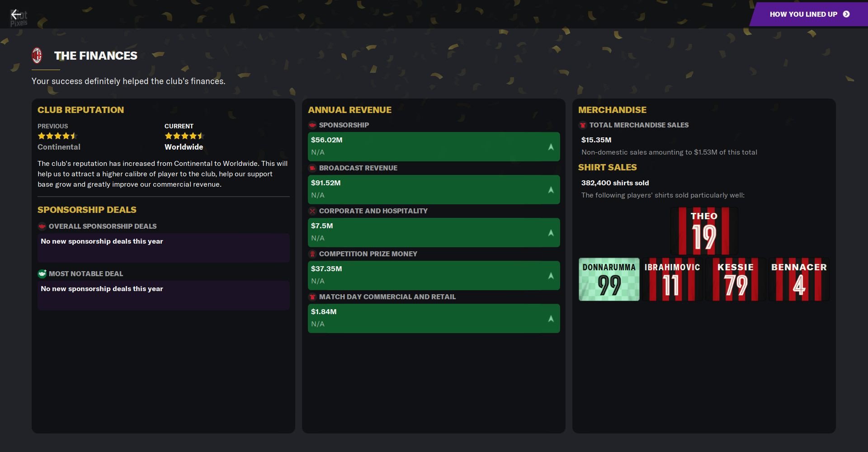Click the Most Notable Deal handshake icon
The width and height of the screenshot is (868, 452).
[x=41, y=273]
